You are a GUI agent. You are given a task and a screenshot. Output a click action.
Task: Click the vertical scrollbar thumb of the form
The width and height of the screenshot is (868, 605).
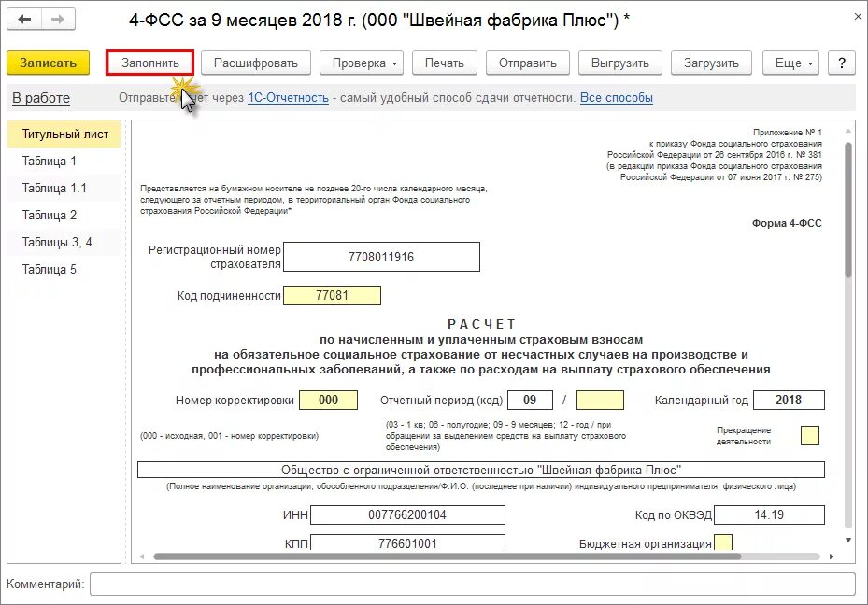pyautogui.click(x=848, y=210)
